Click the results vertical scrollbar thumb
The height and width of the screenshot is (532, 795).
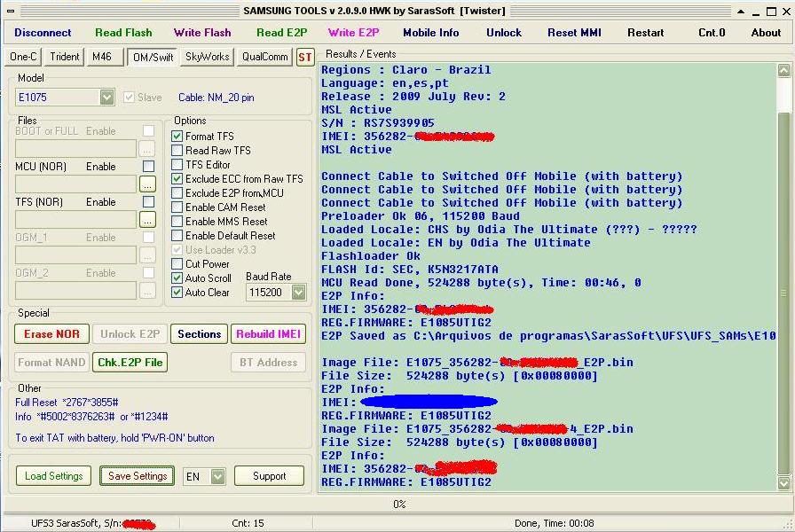[783, 293]
